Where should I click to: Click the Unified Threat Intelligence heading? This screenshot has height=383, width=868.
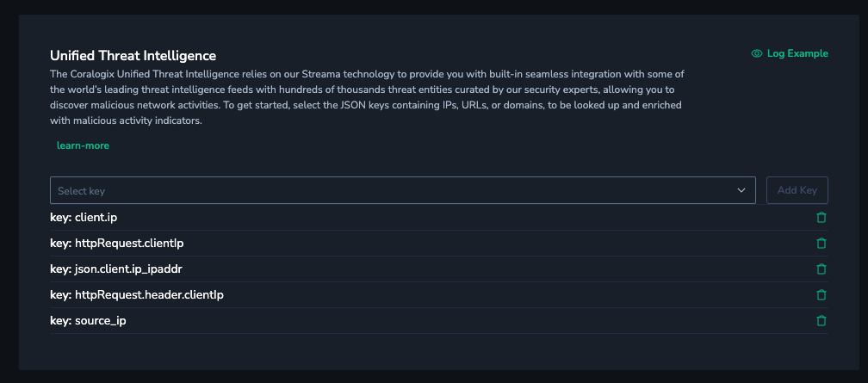pyautogui.click(x=133, y=56)
